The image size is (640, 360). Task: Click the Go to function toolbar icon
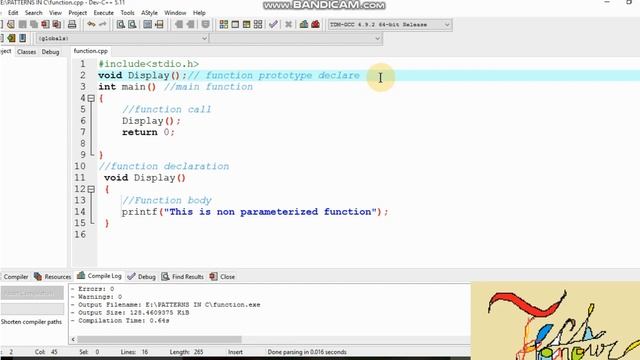(148, 24)
